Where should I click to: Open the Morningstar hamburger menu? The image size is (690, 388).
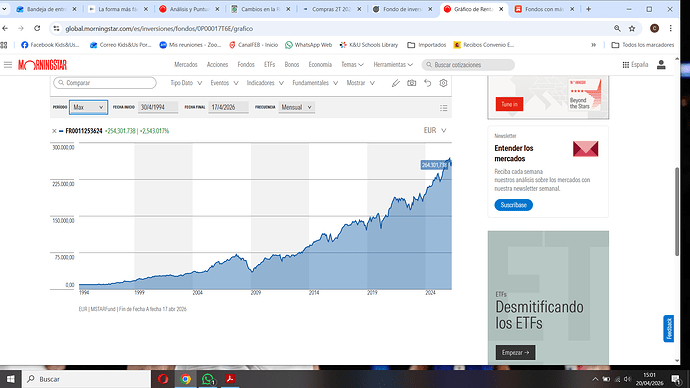[x=8, y=65]
